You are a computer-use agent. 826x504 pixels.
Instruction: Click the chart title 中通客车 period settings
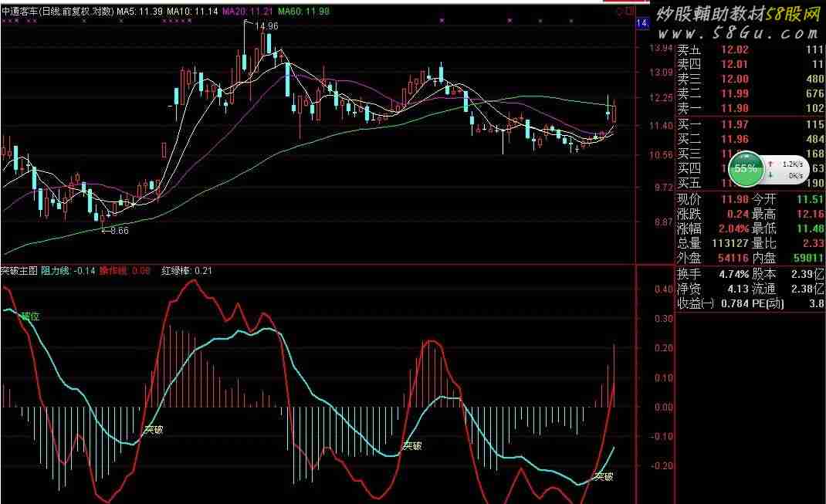pos(57,12)
